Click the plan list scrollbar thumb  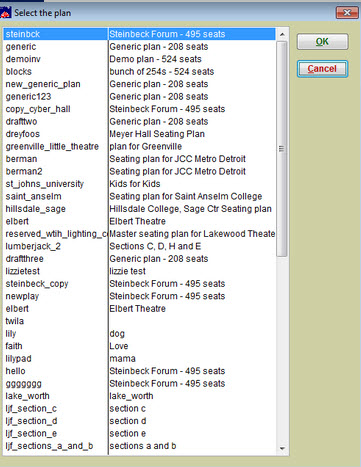click(x=282, y=149)
